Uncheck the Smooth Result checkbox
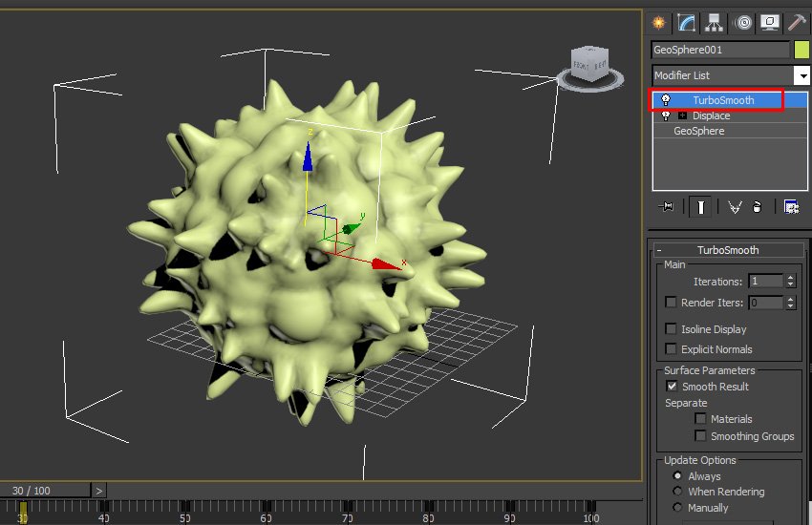Screen dimensions: 812x525 (672, 387)
